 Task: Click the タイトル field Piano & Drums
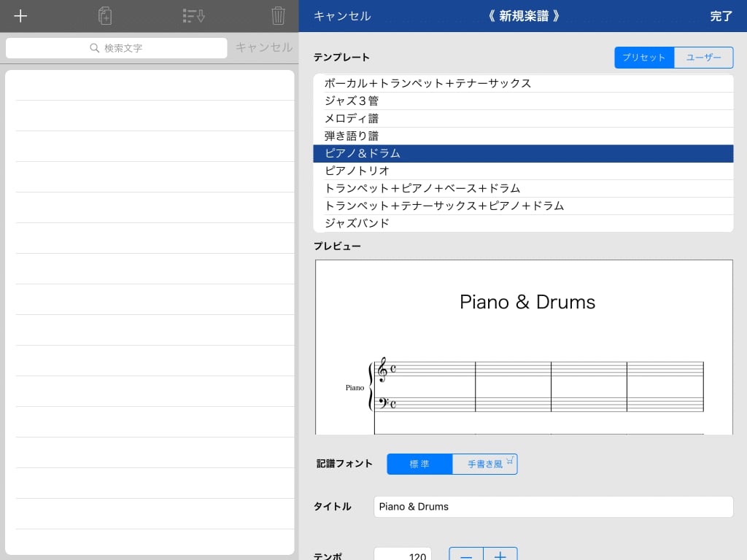pyautogui.click(x=553, y=507)
